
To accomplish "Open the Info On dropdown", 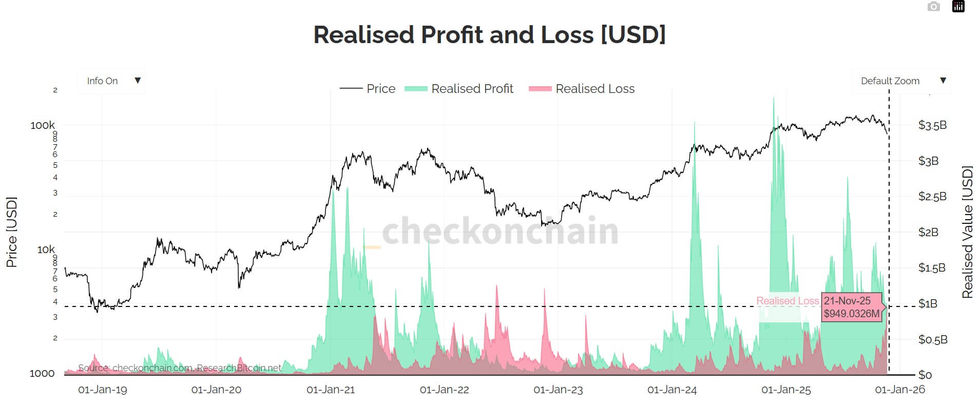I will click(111, 81).
